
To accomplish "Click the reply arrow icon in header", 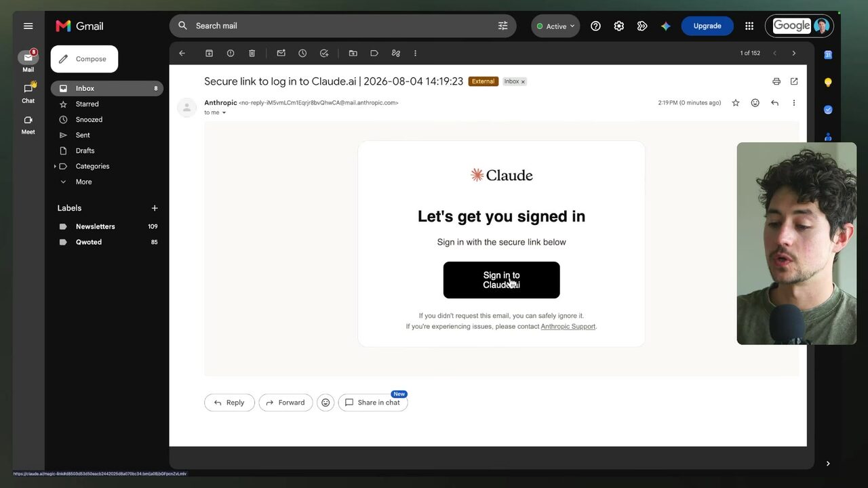I will click(x=774, y=103).
